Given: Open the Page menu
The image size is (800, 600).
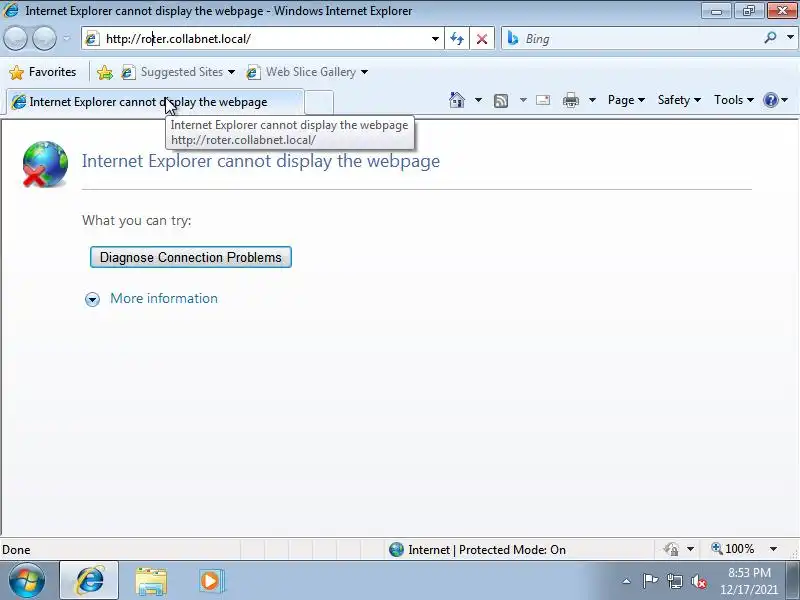Looking at the screenshot, I should point(626,100).
